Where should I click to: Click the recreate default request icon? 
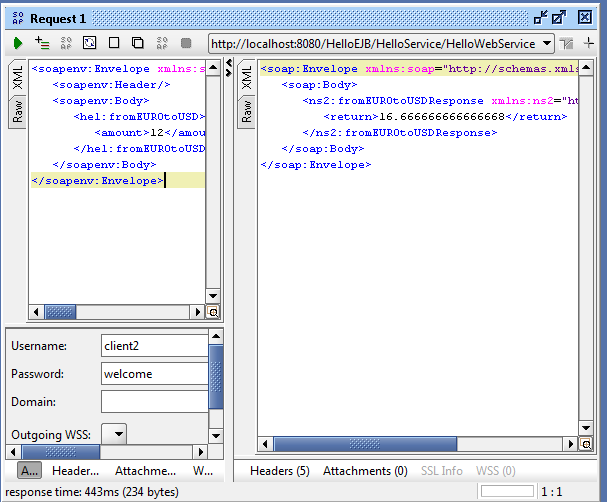pos(89,43)
